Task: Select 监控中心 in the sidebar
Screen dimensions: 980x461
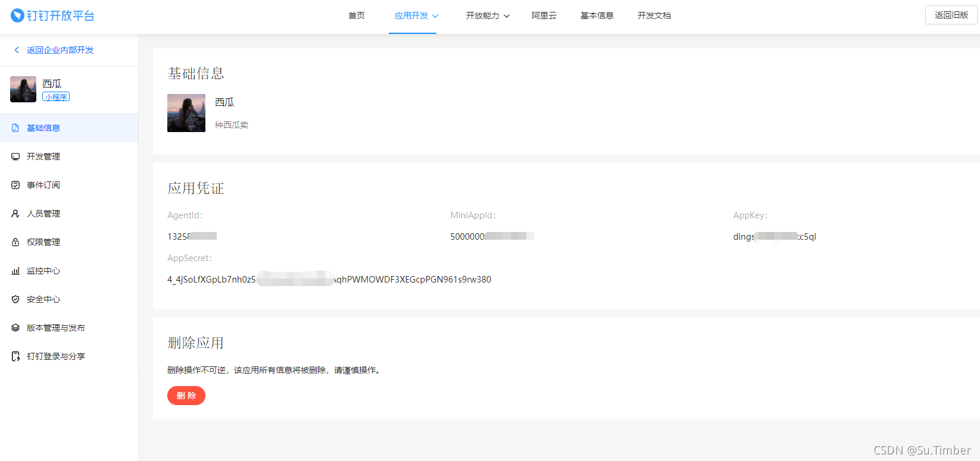Action: 69,271
